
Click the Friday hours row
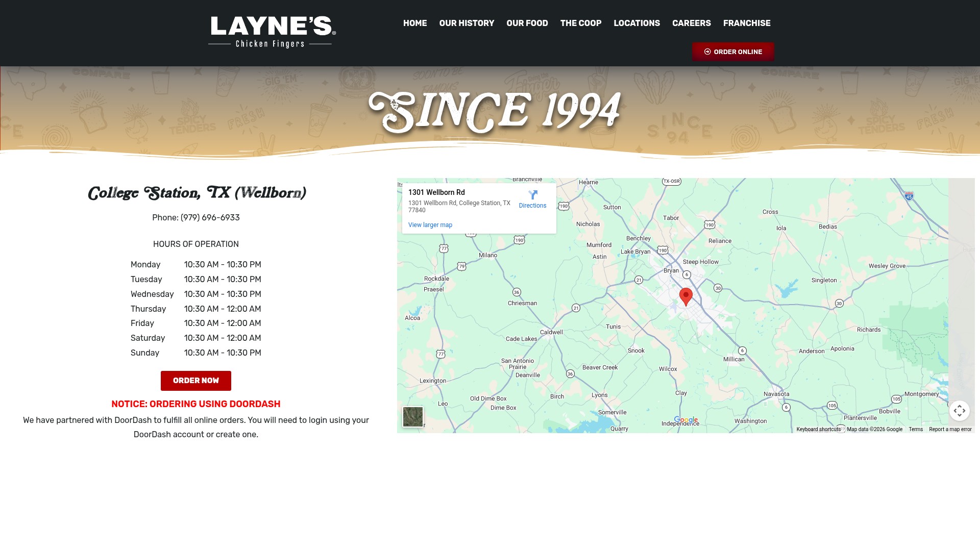(196, 323)
